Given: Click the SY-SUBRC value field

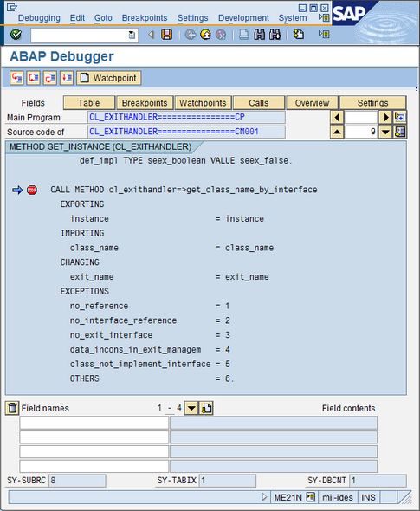Looking at the screenshot, I should click(x=77, y=481).
